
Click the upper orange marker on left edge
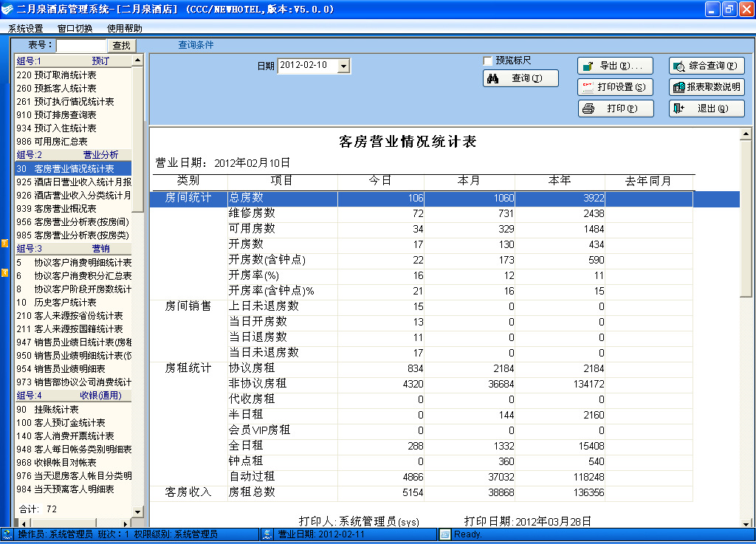(4, 243)
